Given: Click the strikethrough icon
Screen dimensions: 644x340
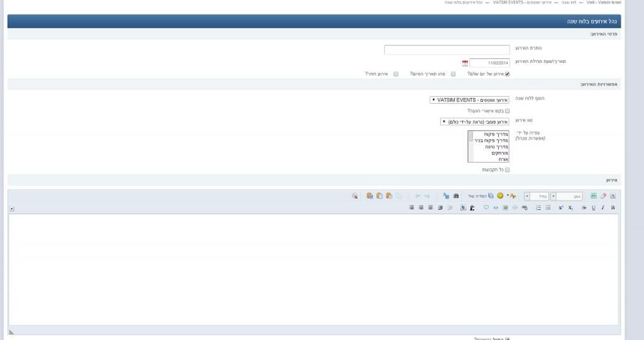Looking at the screenshot, I should pyautogui.click(x=584, y=207).
